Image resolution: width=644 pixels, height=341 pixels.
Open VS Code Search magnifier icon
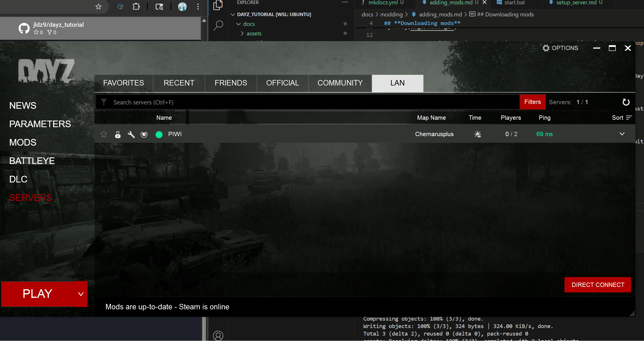[x=218, y=25]
